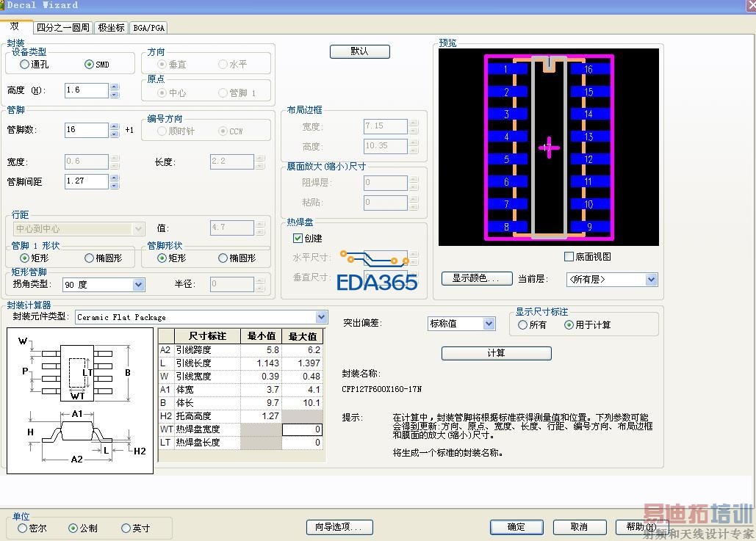Switch to the BGA/PGA tab
This screenshot has width=756, height=541.
click(148, 27)
